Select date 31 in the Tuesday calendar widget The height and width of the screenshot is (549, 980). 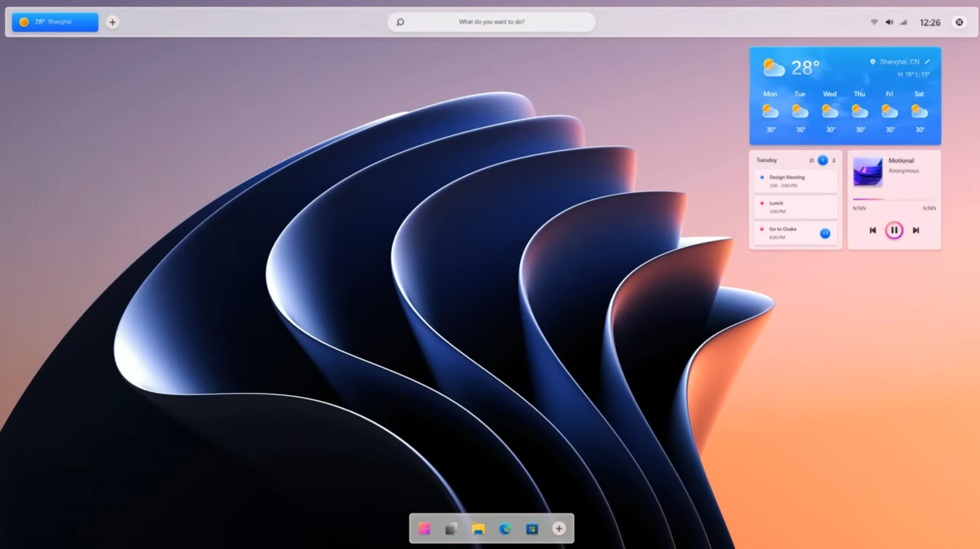pyautogui.click(x=811, y=160)
